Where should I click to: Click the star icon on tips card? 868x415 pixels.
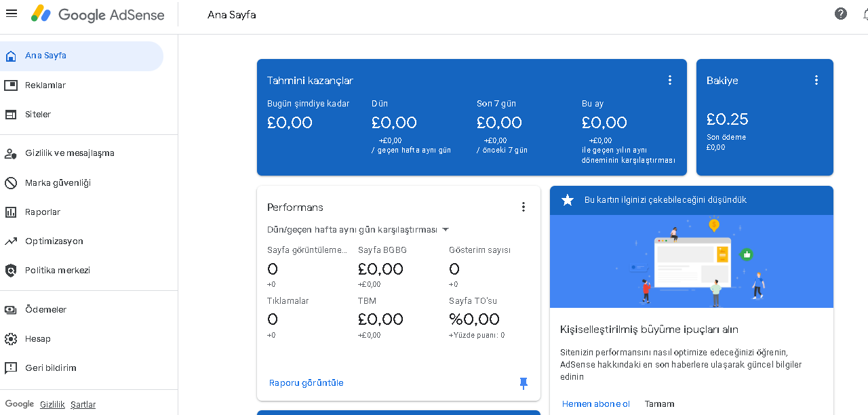point(568,200)
